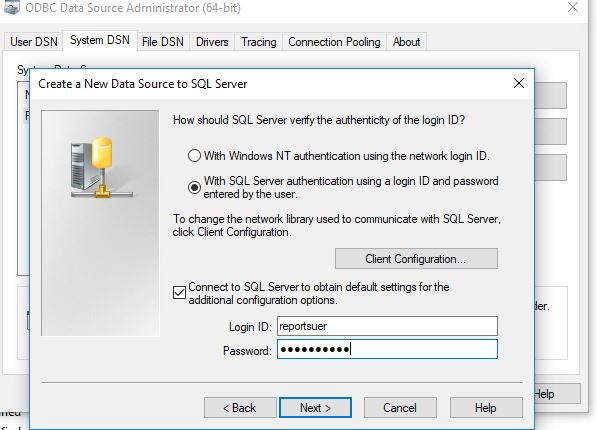Toggle Connect to SQL Server checkbox
The height and width of the screenshot is (430, 597).
tap(179, 293)
